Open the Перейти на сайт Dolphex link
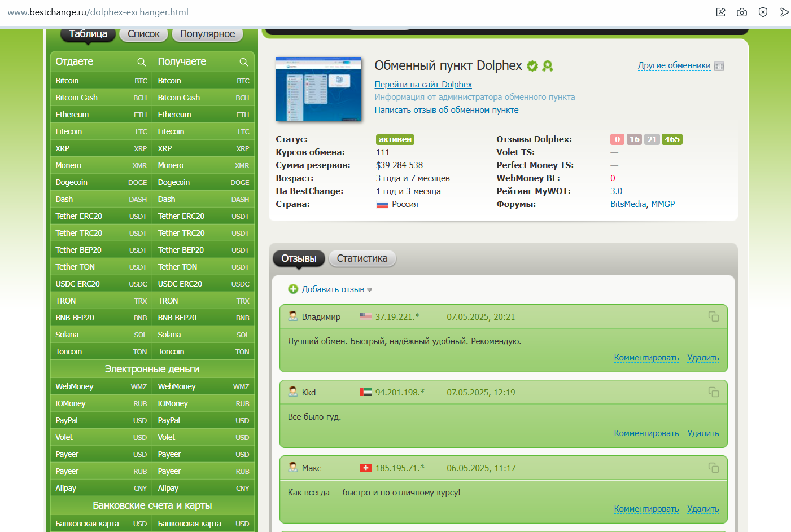Screen dimensions: 791x532 coord(423,85)
